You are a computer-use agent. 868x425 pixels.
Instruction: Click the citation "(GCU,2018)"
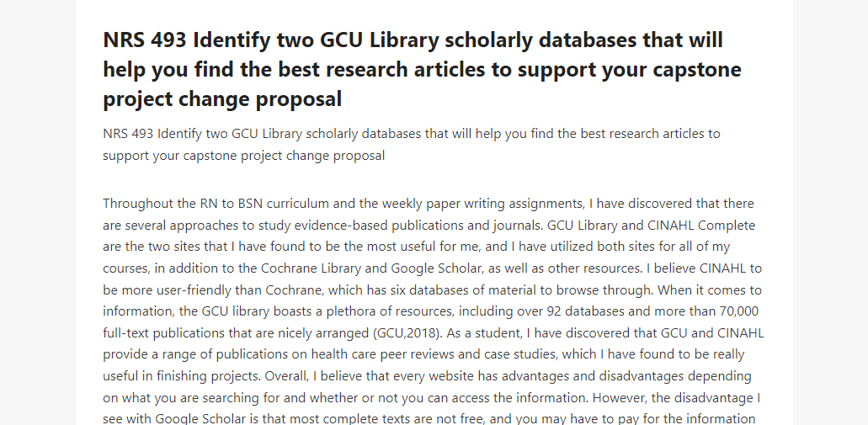tap(407, 333)
